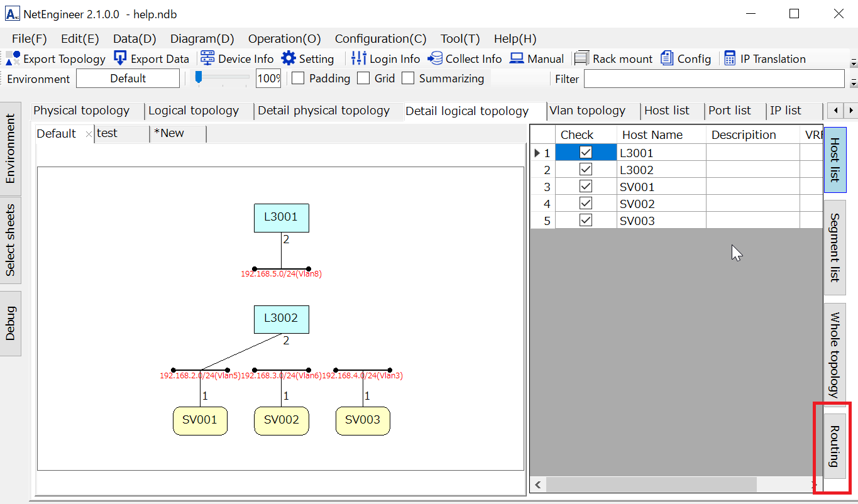The image size is (858, 504).
Task: Open Setting via the gear icon
Action: pyautogui.click(x=289, y=58)
